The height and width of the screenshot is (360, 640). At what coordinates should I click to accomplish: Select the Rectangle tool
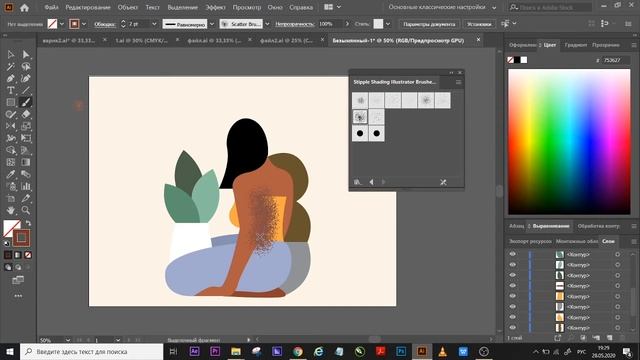coord(11,102)
